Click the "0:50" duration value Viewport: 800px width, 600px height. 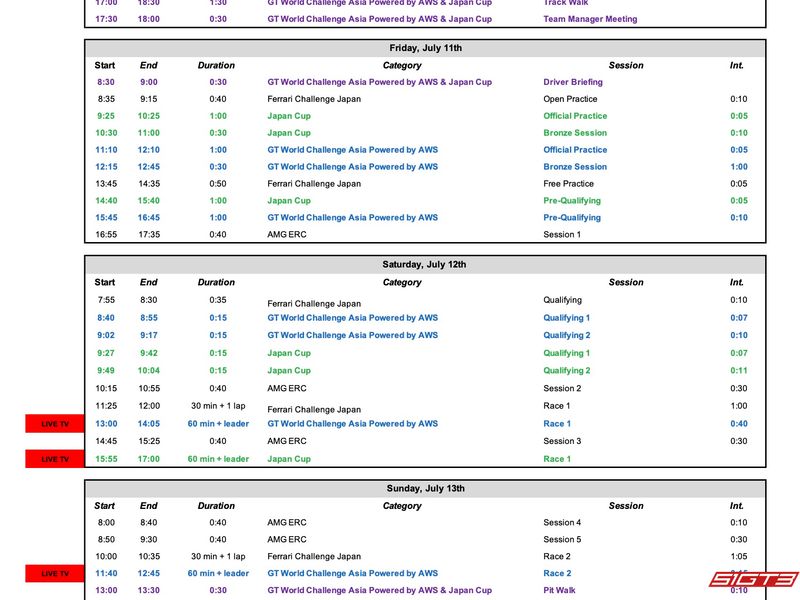click(x=218, y=184)
